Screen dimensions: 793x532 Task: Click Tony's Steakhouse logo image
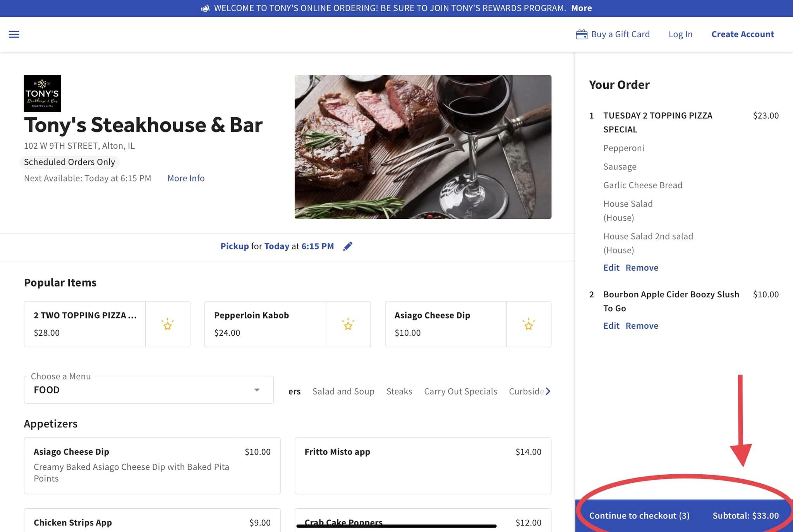43,93
